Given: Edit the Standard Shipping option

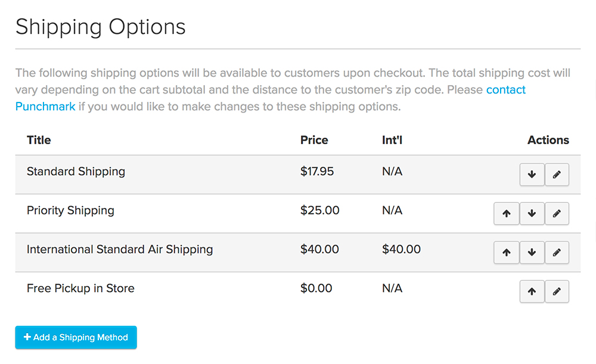Looking at the screenshot, I should (557, 175).
